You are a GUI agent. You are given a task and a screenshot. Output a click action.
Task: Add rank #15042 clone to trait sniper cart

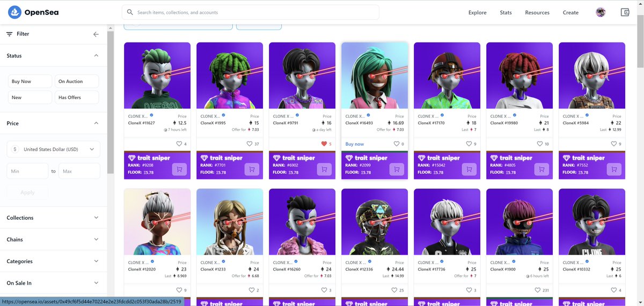[x=469, y=169]
